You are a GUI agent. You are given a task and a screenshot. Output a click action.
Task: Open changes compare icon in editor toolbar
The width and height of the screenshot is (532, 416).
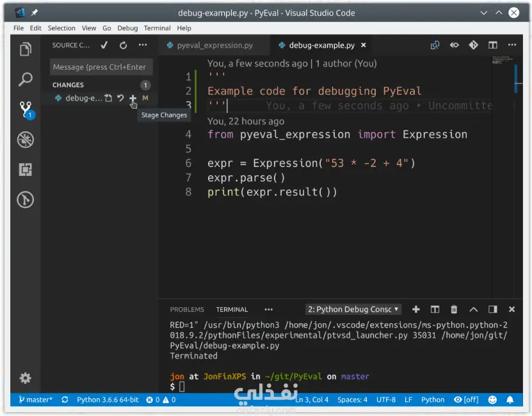435,45
